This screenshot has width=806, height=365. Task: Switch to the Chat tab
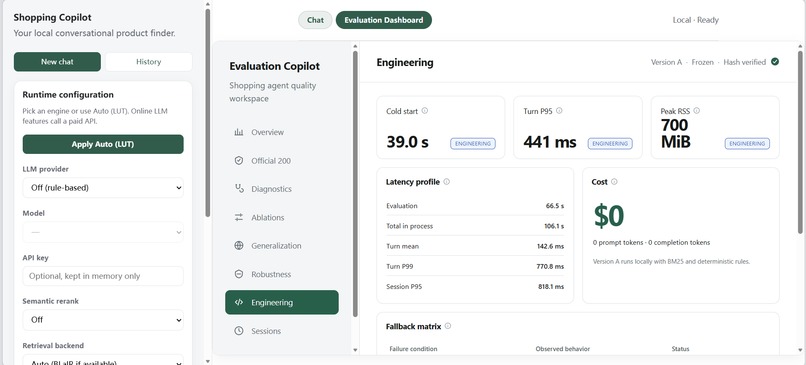[x=315, y=20]
